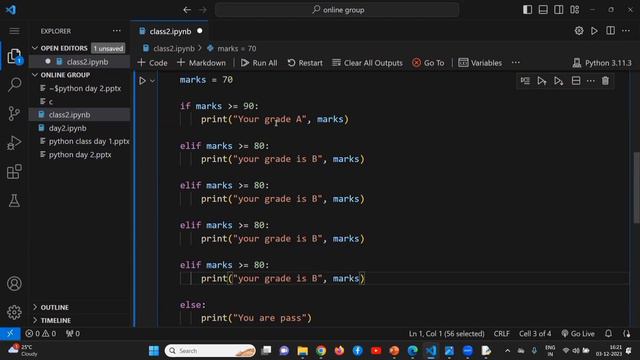Open cell More Actions ellipsis

[x=591, y=81]
